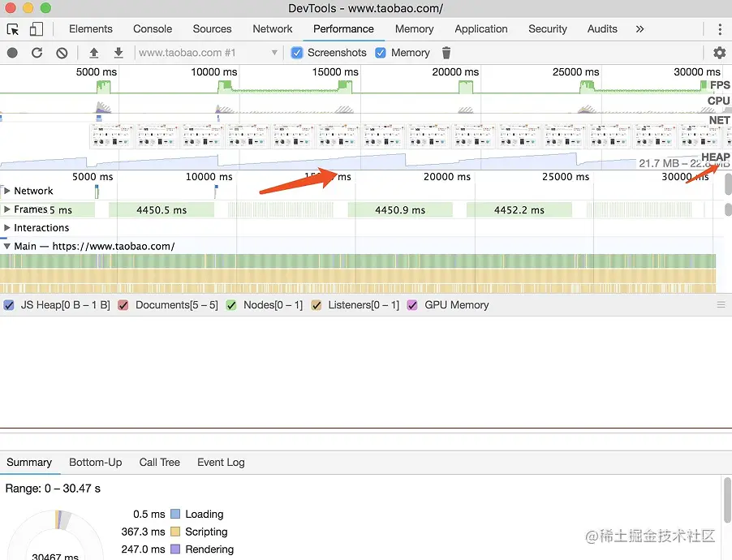Viewport: 732px width, 560px height.
Task: Click the NET overview label
Action: tap(719, 120)
